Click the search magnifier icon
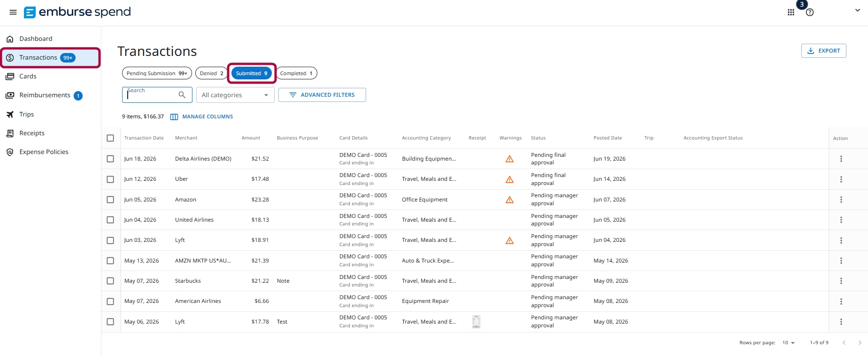868x356 pixels. [182, 95]
